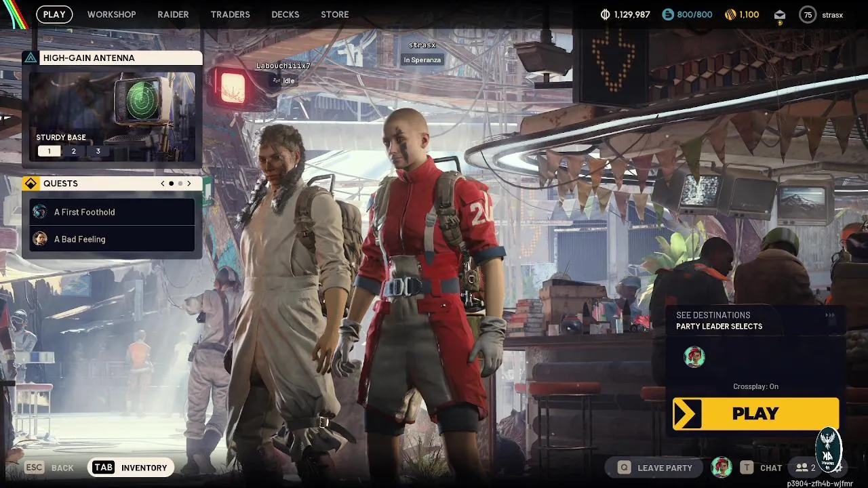This screenshot has width=868, height=488.
Task: Click the strasx nameplate above character
Action: point(422,45)
